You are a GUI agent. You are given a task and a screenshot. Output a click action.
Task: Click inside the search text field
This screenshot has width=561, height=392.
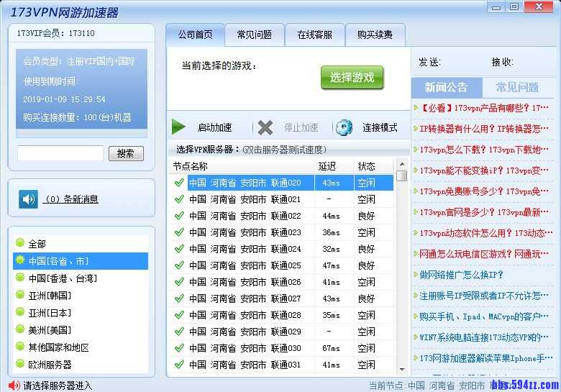60,153
